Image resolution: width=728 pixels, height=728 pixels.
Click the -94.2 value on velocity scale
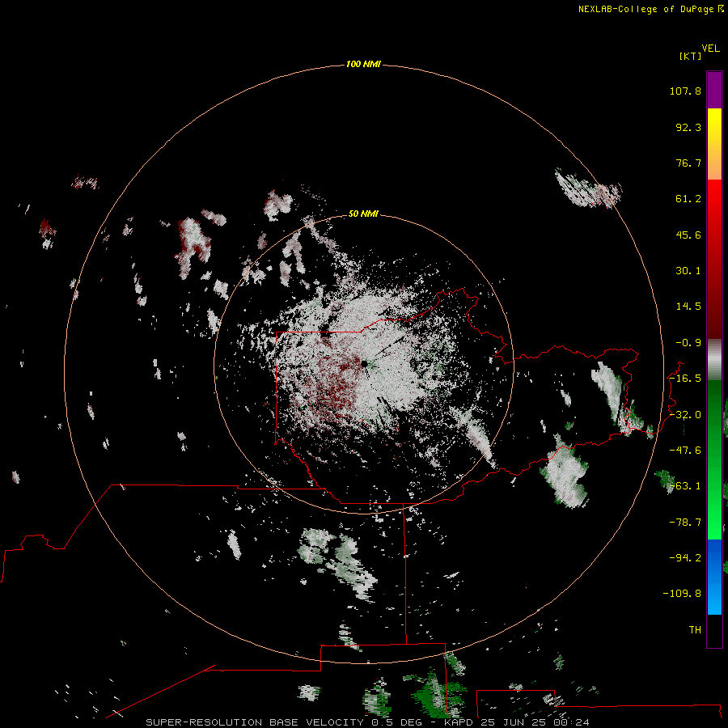pyautogui.click(x=685, y=558)
